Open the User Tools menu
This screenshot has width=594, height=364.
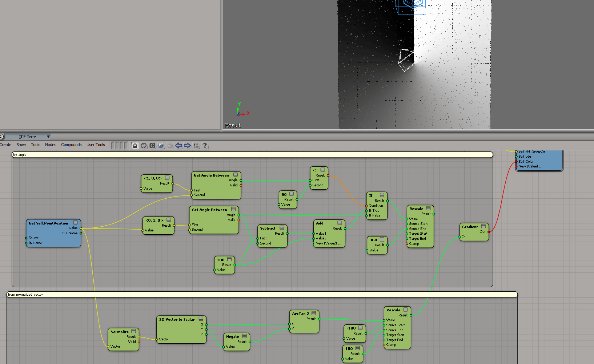pos(96,145)
